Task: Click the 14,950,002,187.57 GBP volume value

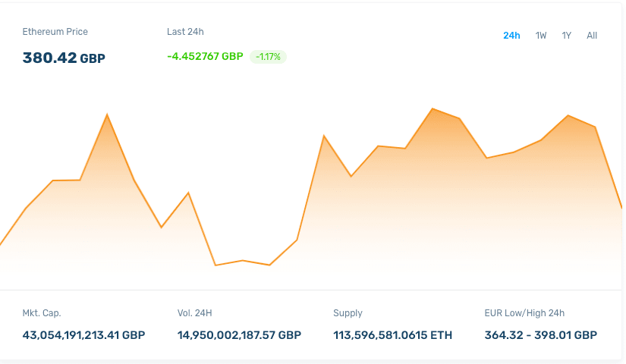Action: (239, 335)
